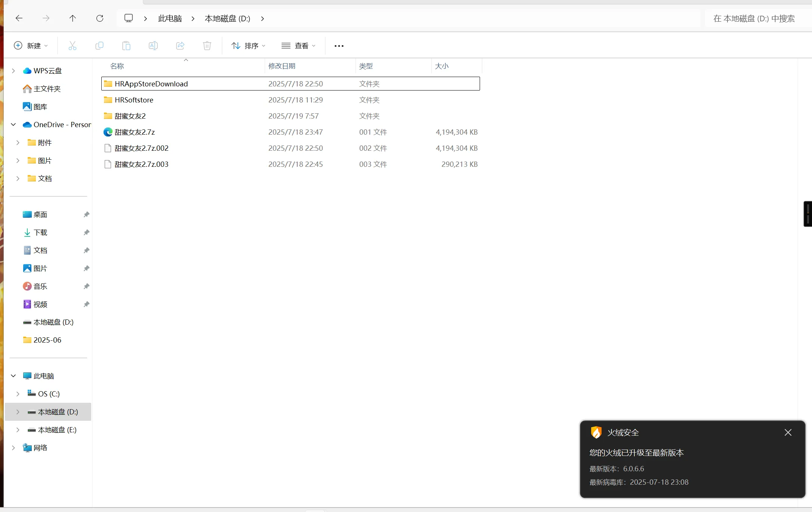Open 图库 in the sidebar
812x512 pixels.
35,107
